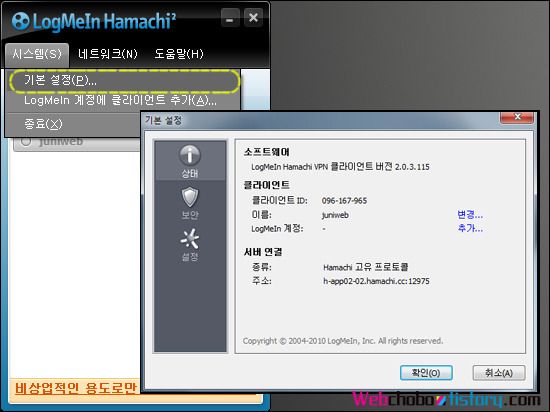Open the 네트워크(N) menu
The width and height of the screenshot is (550, 412).
click(x=108, y=54)
